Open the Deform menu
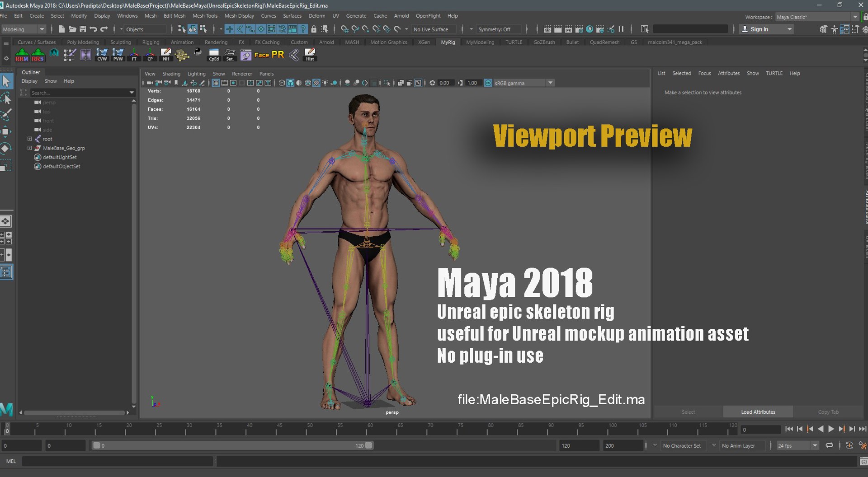The image size is (868, 477). tap(316, 16)
